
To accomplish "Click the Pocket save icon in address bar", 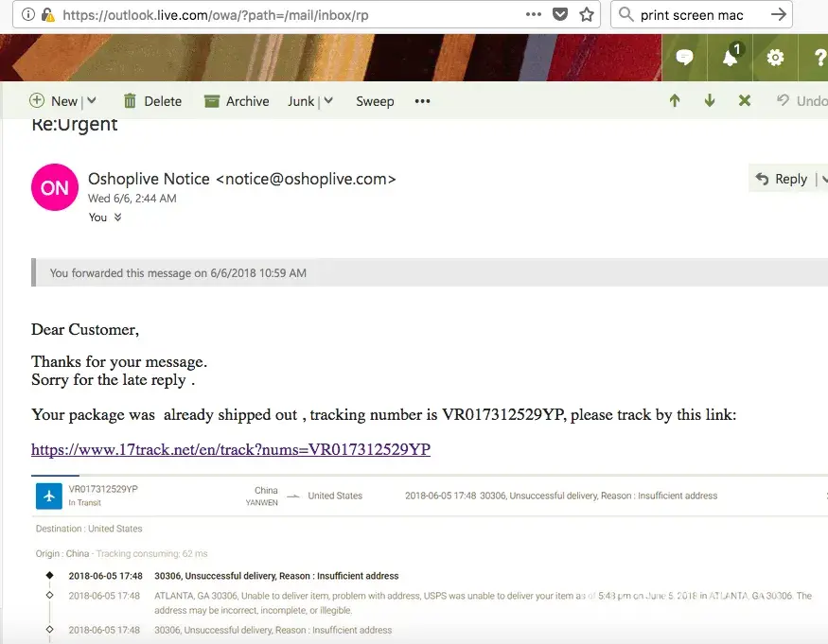I will pyautogui.click(x=560, y=14).
